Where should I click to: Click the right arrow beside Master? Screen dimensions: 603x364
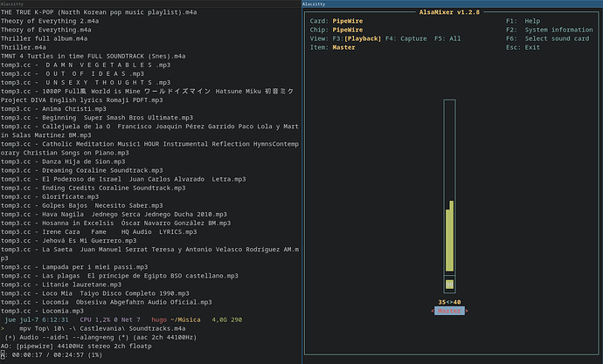[x=465, y=311]
